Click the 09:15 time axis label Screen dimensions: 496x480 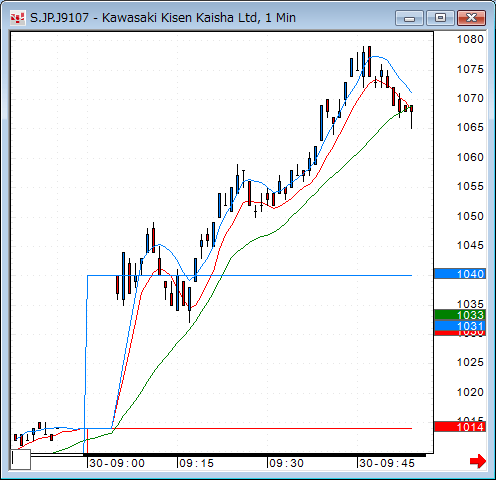click(x=197, y=463)
